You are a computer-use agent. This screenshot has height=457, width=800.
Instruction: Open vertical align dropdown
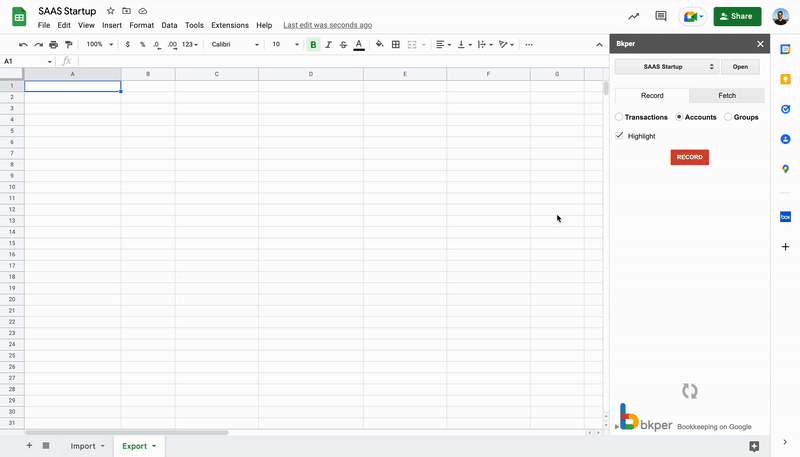pos(464,45)
